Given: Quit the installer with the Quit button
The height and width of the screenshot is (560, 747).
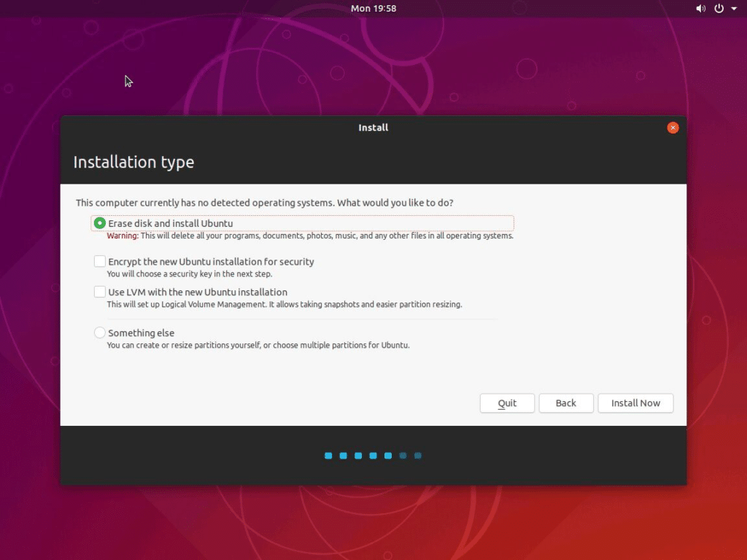Looking at the screenshot, I should click(507, 403).
